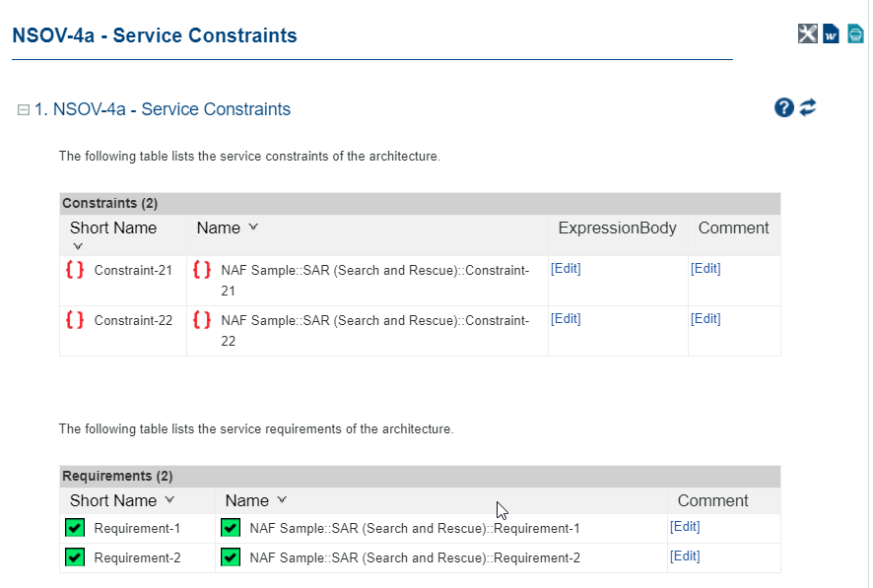
Task: Edit Comment for Constraint-22
Action: [x=705, y=319]
